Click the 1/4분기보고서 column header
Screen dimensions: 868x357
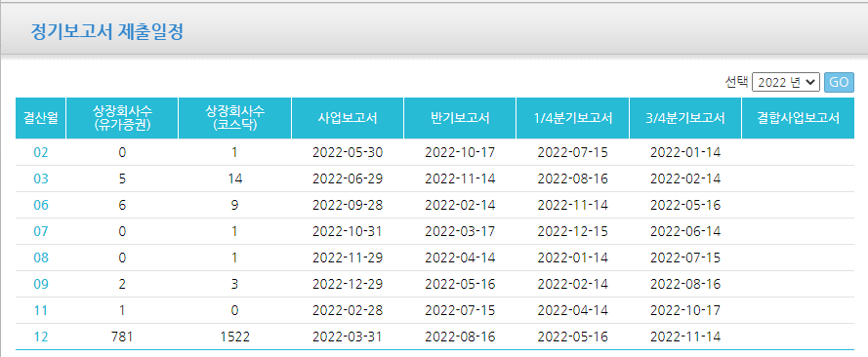[572, 118]
